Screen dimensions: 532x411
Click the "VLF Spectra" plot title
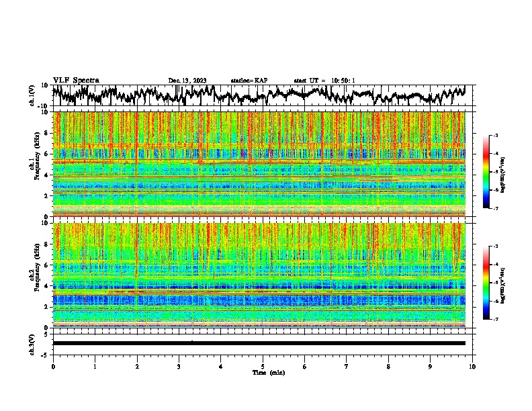pos(76,81)
